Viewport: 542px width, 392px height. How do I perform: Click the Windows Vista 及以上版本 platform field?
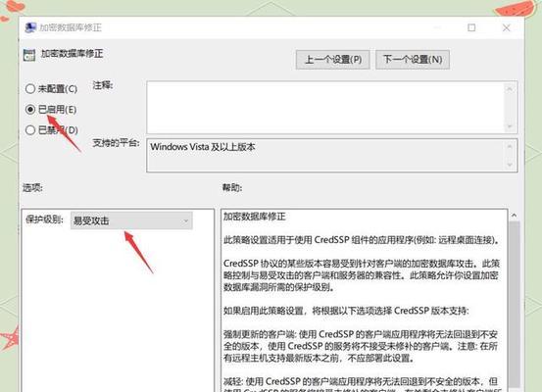pyautogui.click(x=325, y=155)
